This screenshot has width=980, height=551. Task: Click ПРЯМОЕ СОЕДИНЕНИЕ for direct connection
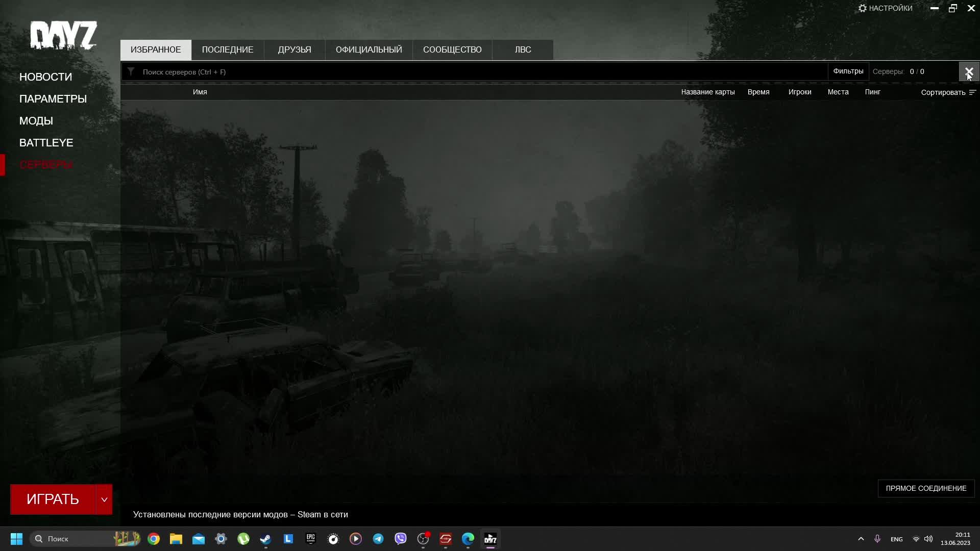pos(926,488)
